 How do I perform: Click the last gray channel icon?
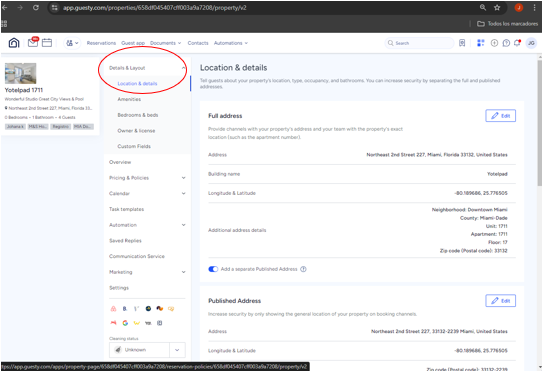tap(159, 323)
